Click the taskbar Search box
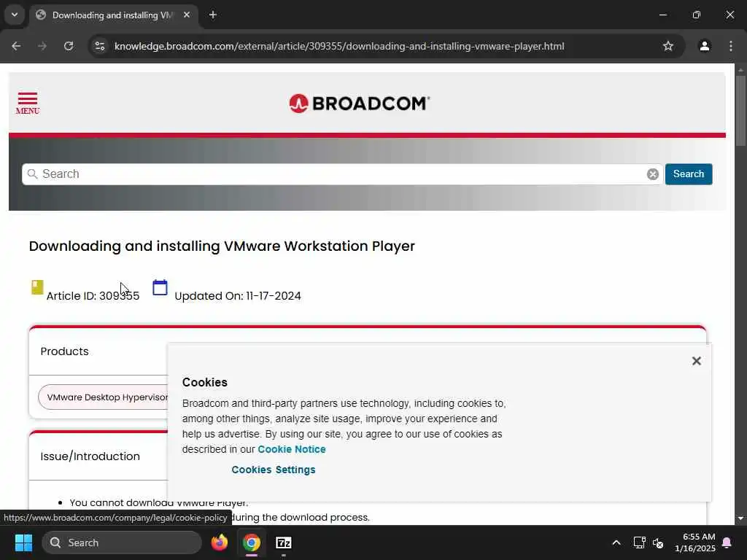Image resolution: width=747 pixels, height=560 pixels. coord(122,542)
